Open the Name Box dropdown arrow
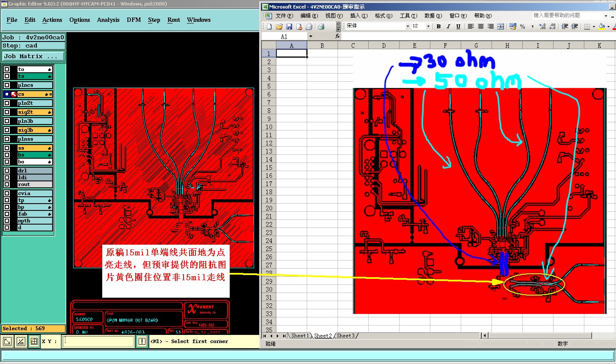 tap(311, 36)
